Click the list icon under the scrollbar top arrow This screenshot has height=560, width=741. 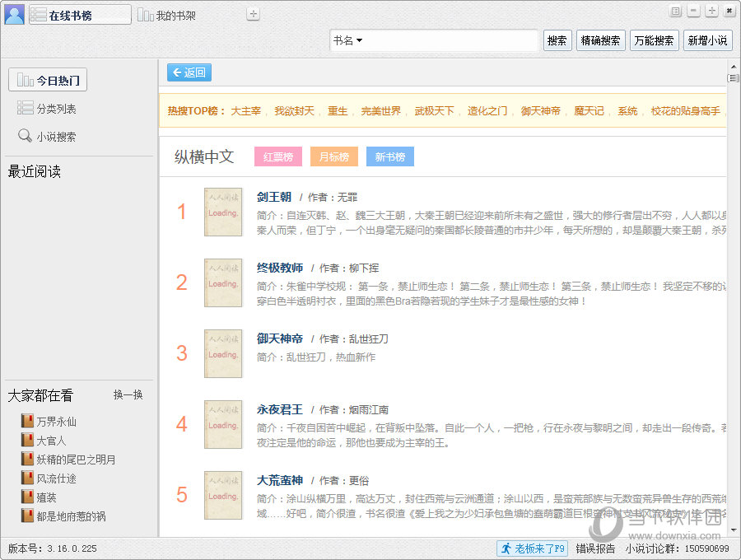[734, 78]
